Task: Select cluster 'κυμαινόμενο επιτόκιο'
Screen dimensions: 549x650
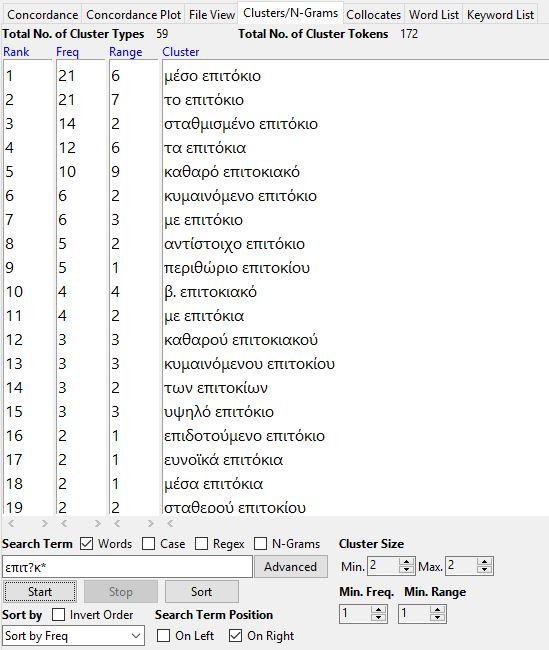Action: (x=240, y=196)
